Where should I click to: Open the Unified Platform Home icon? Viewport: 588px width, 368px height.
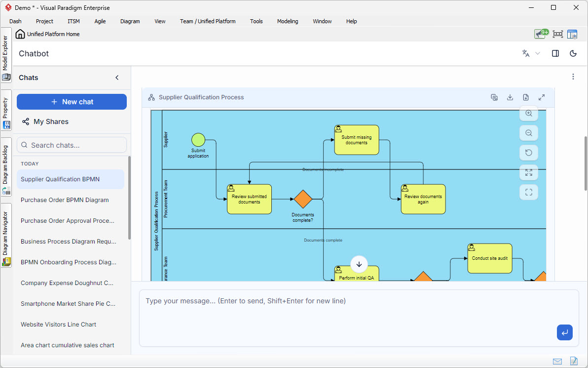20,34
